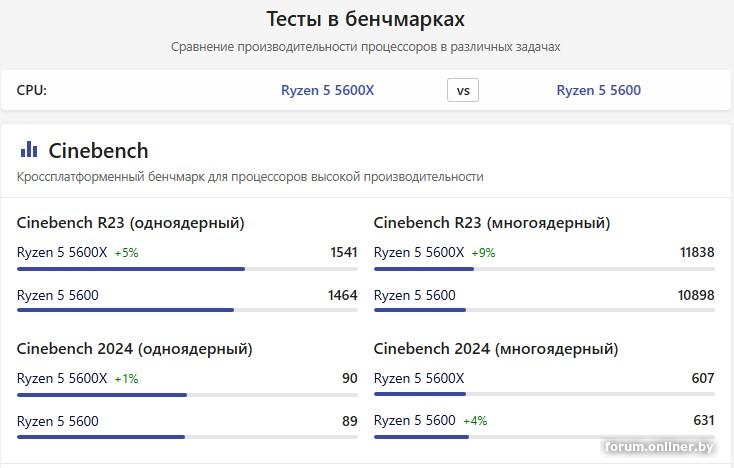Click the Cinebench bar chart icon
This screenshot has height=468, width=734.
29,150
